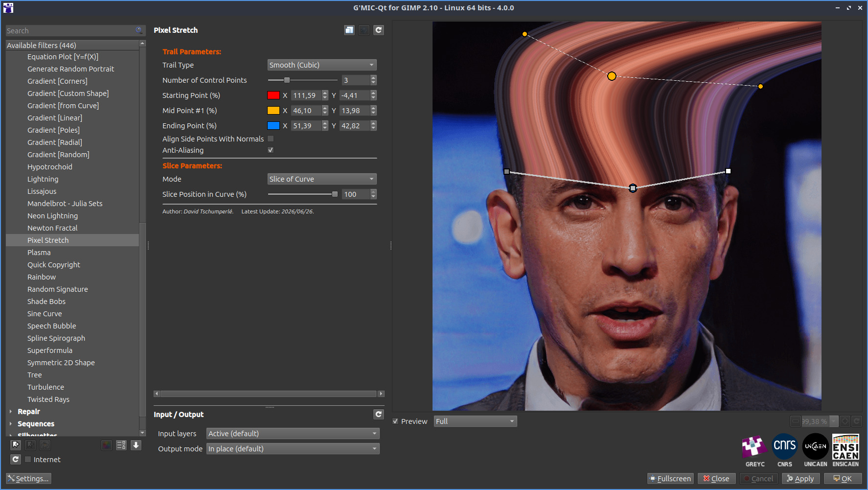
Task: Click the CNRS logo
Action: tap(785, 451)
